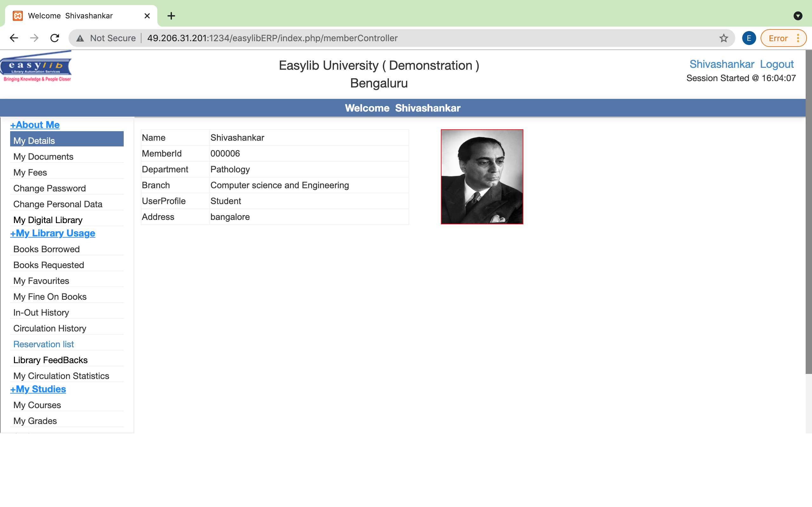
Task: Reload the page
Action: click(x=55, y=38)
